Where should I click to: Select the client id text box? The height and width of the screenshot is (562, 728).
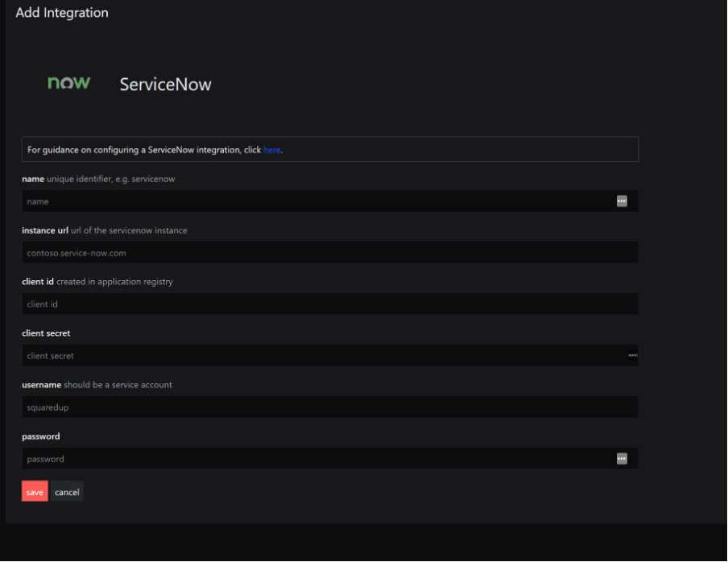tap(329, 304)
